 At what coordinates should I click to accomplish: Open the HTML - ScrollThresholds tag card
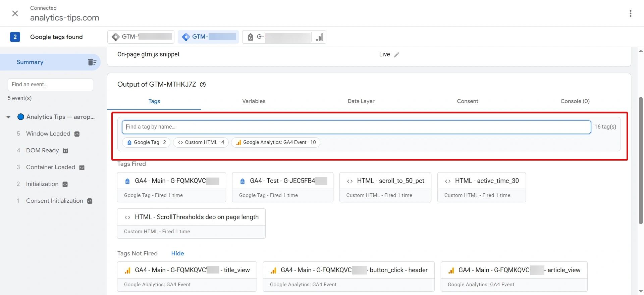pyautogui.click(x=191, y=224)
